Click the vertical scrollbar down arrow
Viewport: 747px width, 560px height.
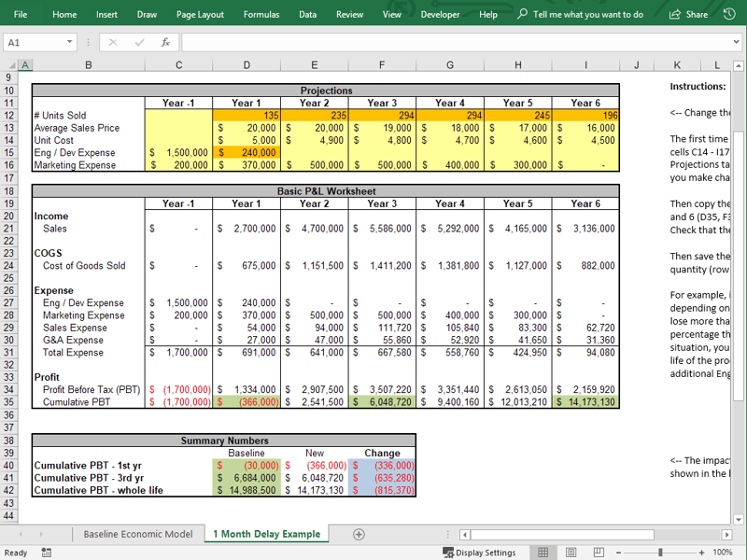pyautogui.click(x=738, y=520)
